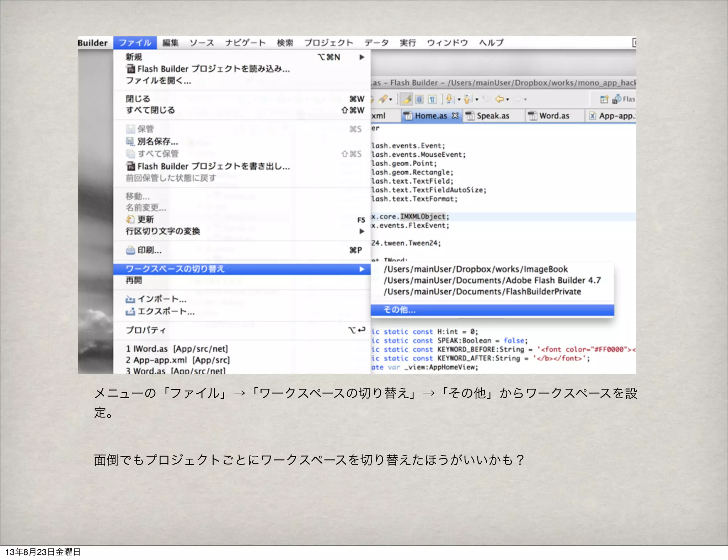Click the Flash Builder icon beside プロジェクトを読み込み
728x560 pixels.
point(130,69)
